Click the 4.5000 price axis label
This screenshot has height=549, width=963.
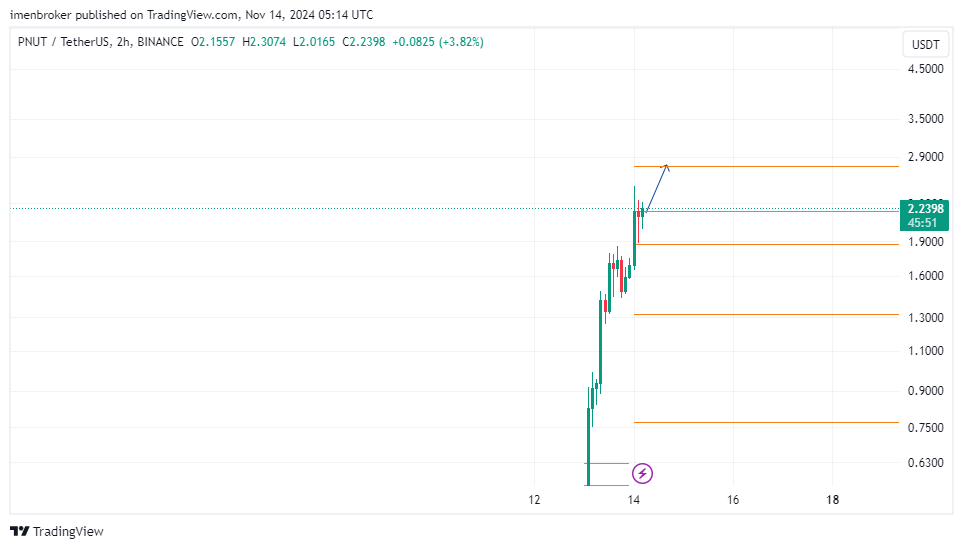[x=925, y=69]
